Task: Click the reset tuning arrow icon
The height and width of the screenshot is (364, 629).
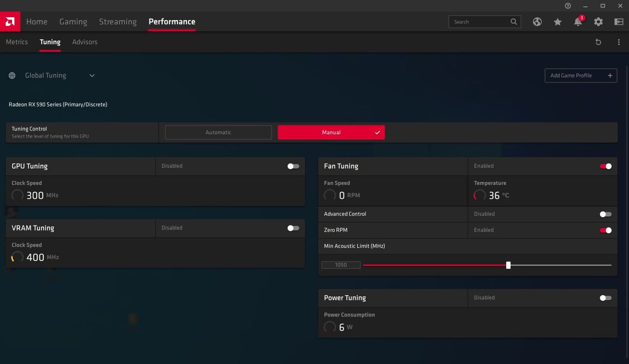Action: point(598,42)
